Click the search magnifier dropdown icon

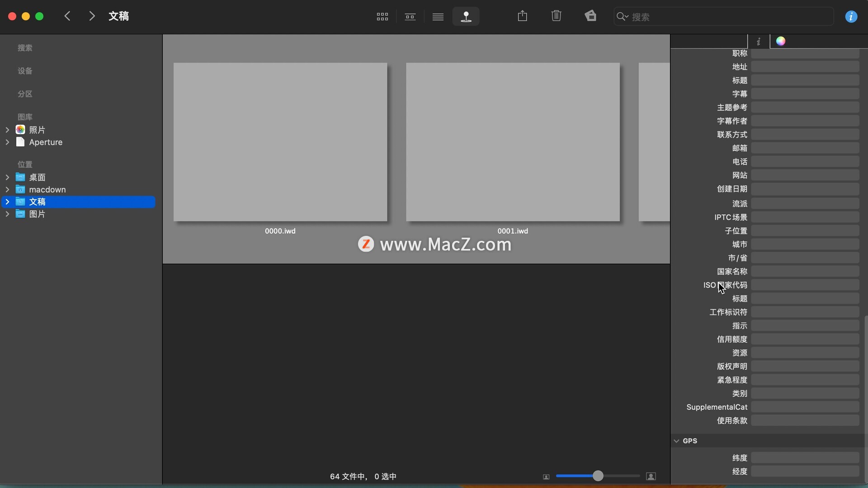click(623, 17)
